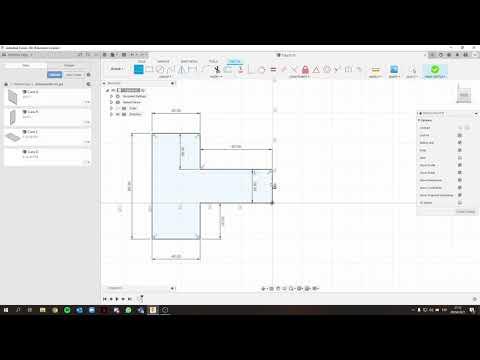Toggle the 3D Sketch checkbox
Viewport: 480px width, 360px height.
(x=460, y=203)
